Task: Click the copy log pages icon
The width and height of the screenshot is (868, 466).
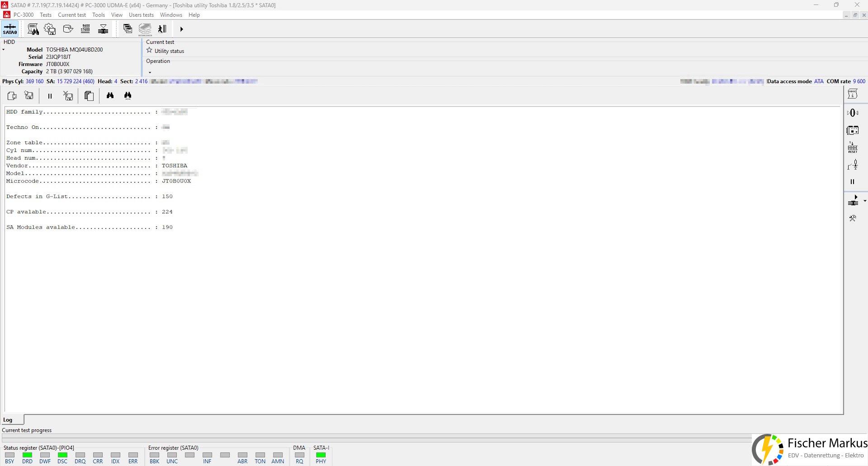Action: coord(89,95)
